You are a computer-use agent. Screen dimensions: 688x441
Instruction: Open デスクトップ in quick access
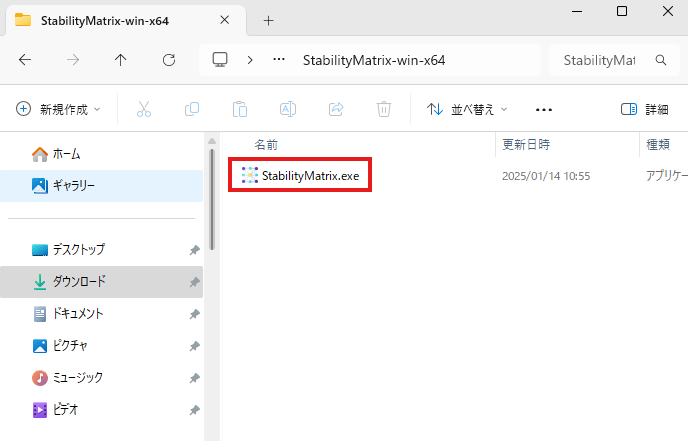pos(101,250)
